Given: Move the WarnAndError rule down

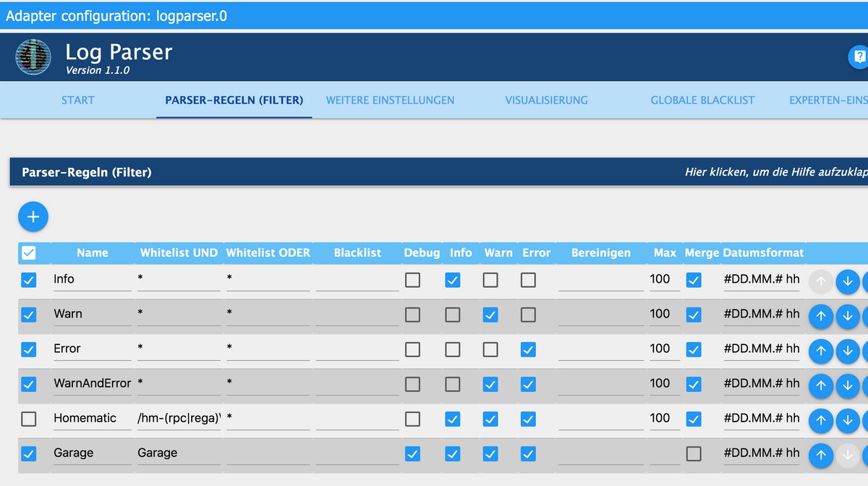Looking at the screenshot, I should tap(848, 385).
